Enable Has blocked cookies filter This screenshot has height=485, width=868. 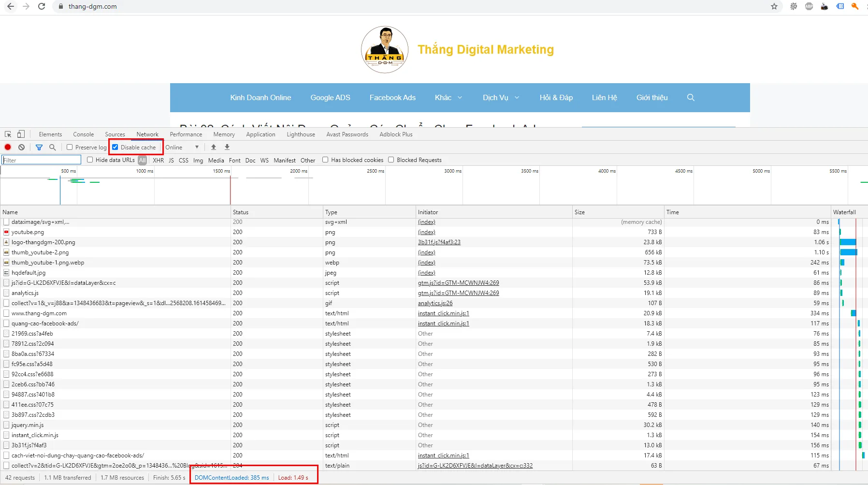click(x=325, y=160)
